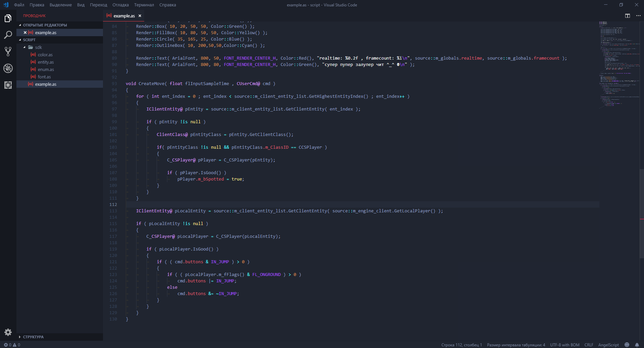
Task: Open the Переход menu
Action: 99,5
